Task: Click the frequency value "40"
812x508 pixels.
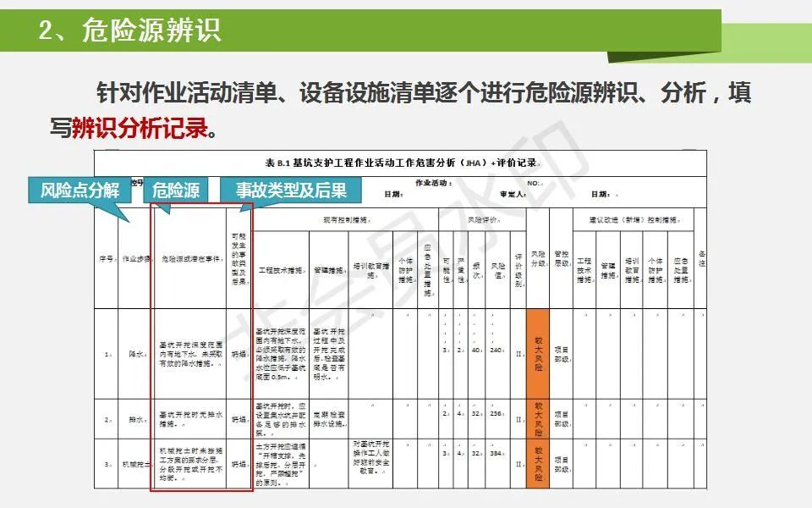Action: [476, 351]
